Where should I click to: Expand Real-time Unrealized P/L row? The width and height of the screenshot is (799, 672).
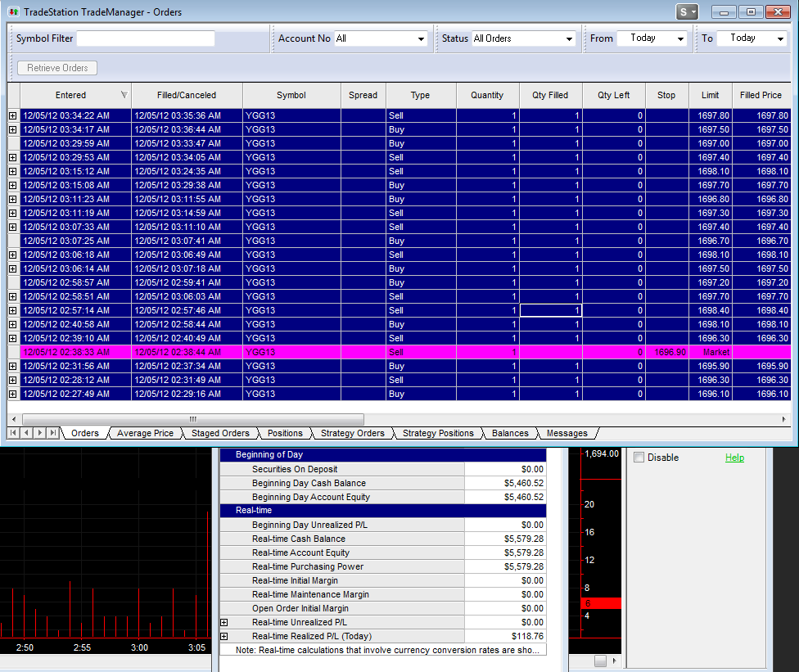click(223, 623)
